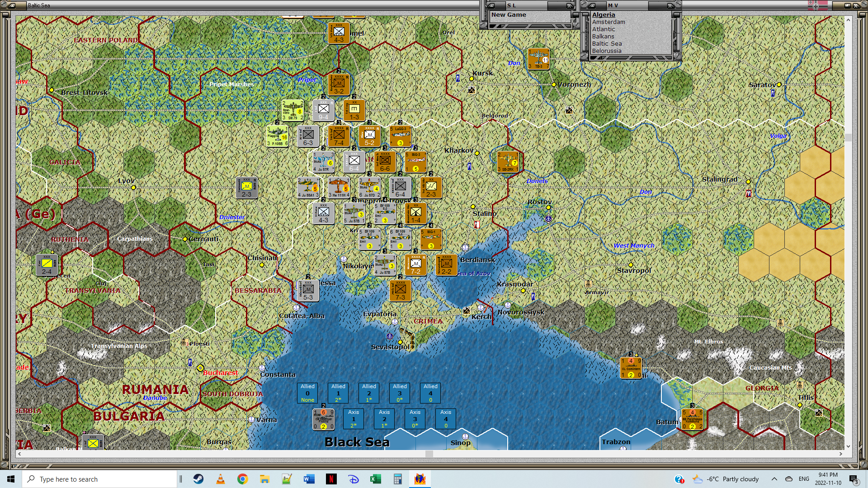Click the Allied 0 sea box
Screen dimensions: 868x488
307,393
